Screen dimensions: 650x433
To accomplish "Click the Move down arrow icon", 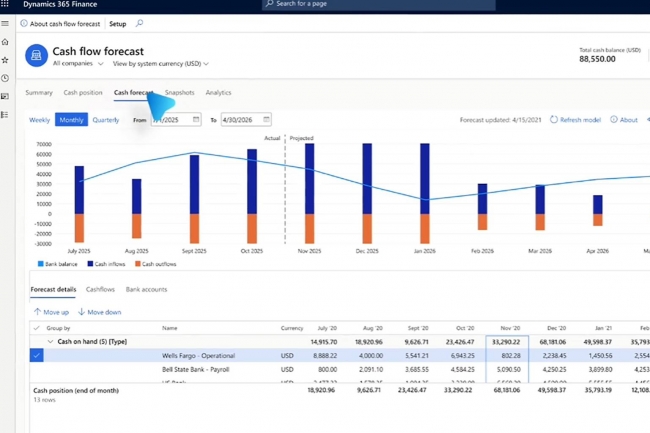I will pyautogui.click(x=81, y=312).
